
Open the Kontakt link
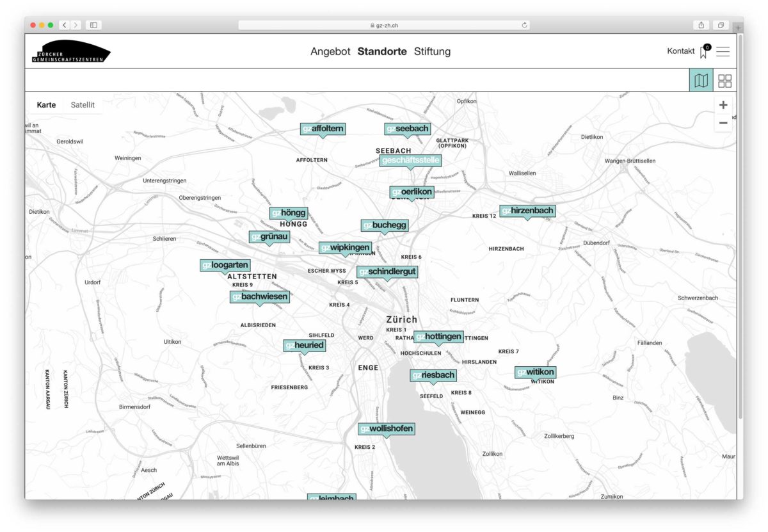pyautogui.click(x=680, y=51)
